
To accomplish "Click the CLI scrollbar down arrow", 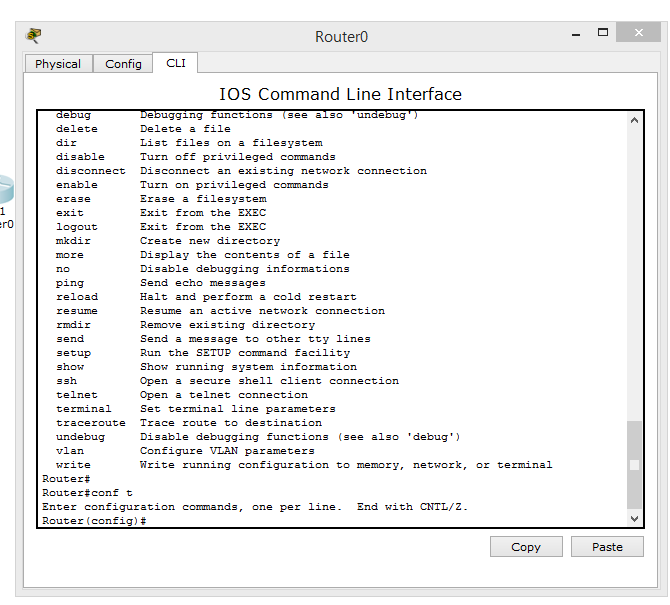I will [x=634, y=519].
